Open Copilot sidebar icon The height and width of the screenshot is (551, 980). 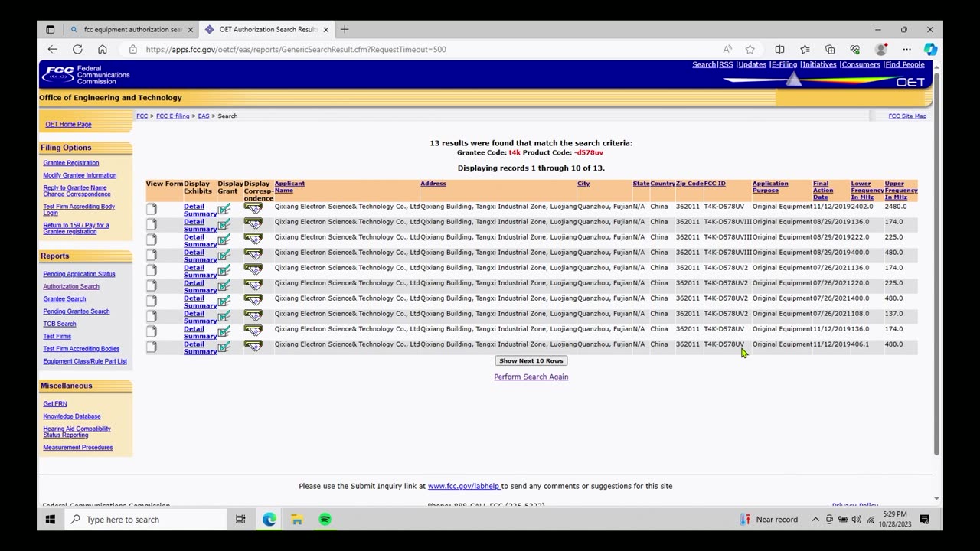click(x=930, y=49)
